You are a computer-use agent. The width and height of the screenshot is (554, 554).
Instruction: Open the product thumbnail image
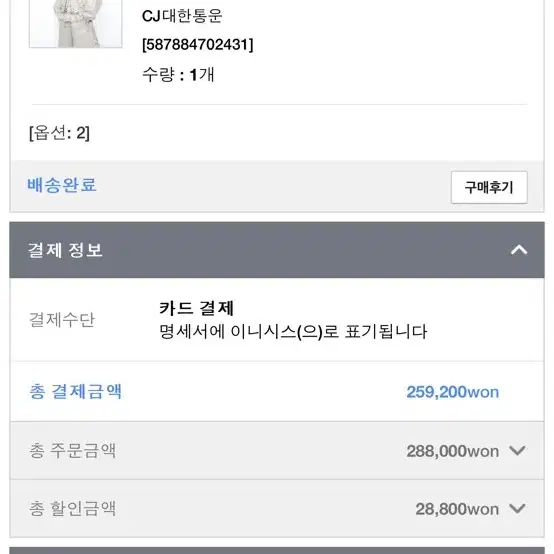click(x=76, y=23)
